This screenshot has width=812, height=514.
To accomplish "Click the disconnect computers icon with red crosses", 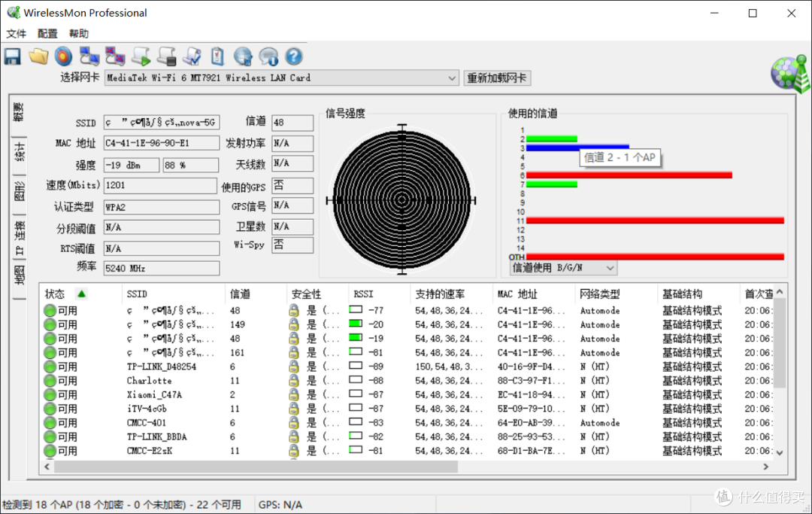I will pyautogui.click(x=115, y=56).
